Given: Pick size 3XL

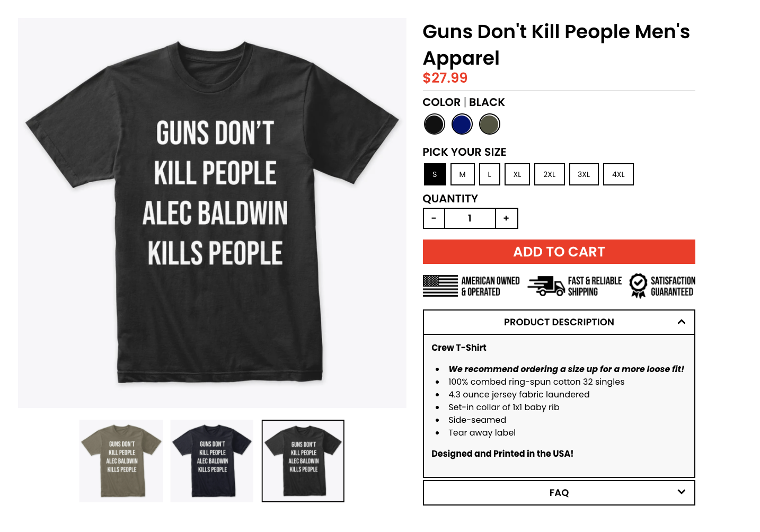Looking at the screenshot, I should [x=584, y=174].
